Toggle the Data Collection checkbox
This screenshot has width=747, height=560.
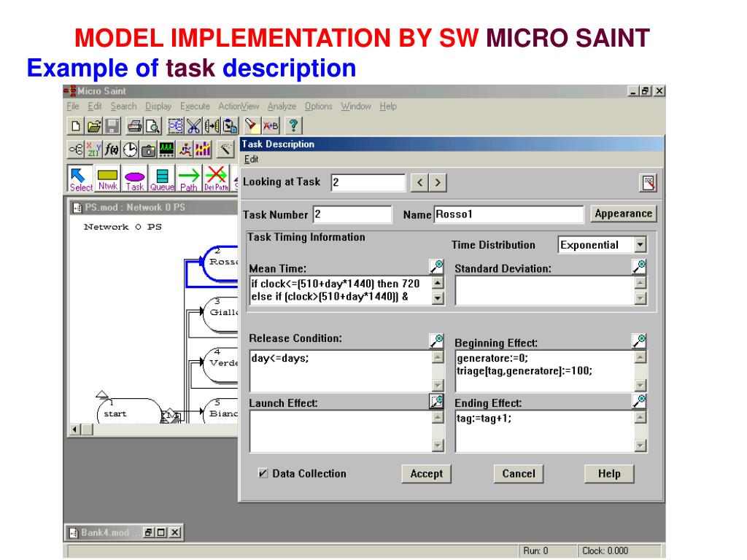click(263, 473)
